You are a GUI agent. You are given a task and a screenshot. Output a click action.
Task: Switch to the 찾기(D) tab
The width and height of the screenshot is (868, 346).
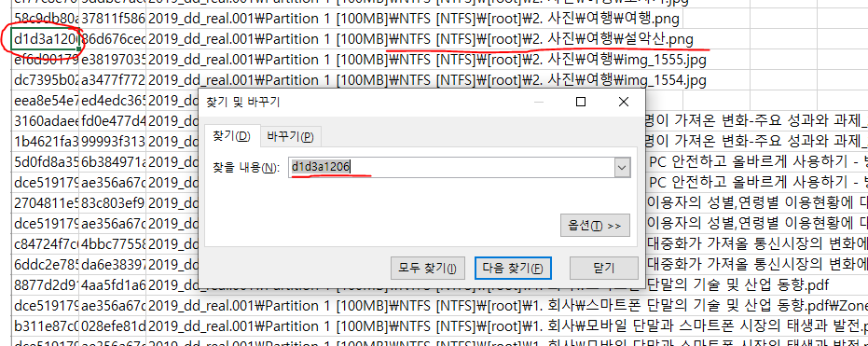tap(232, 136)
